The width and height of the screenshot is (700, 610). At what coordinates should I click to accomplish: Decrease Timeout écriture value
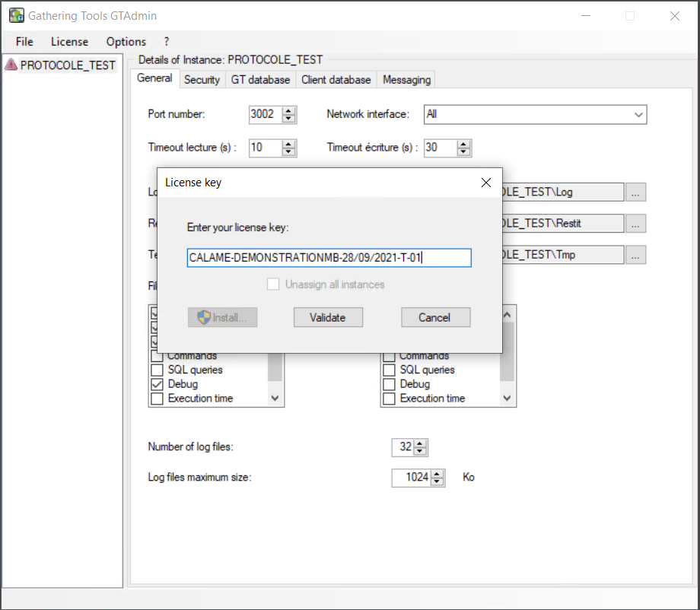point(463,152)
